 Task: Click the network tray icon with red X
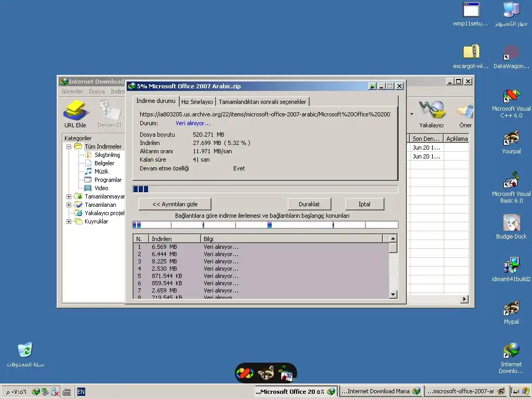tap(55, 392)
